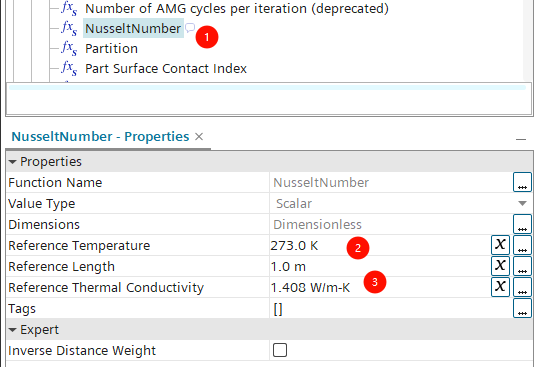
Task: Click the tree panel vertical scrollbar
Action: (x=528, y=41)
